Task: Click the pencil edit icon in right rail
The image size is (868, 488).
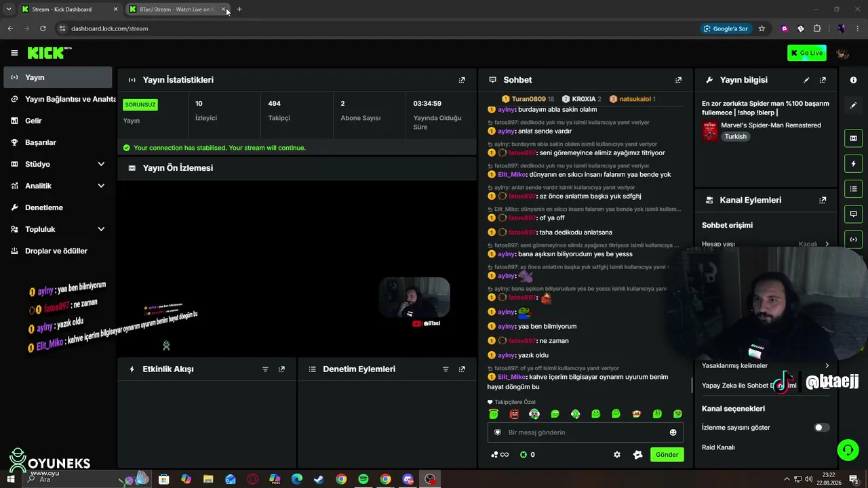Action: [853, 106]
